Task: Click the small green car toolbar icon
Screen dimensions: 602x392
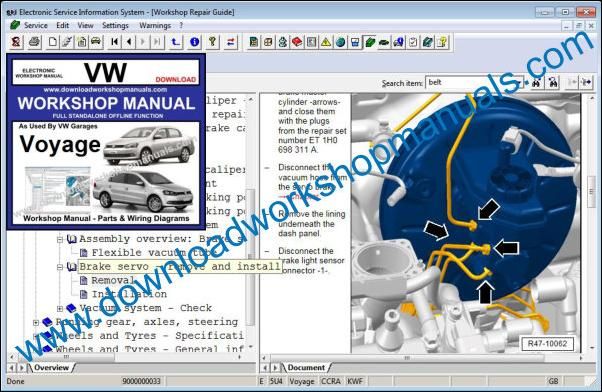Action: click(384, 41)
